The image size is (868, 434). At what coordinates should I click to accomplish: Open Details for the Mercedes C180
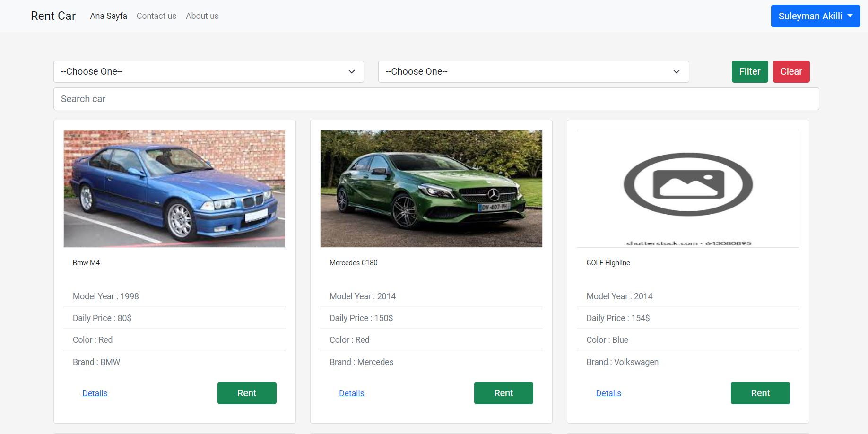coord(351,393)
